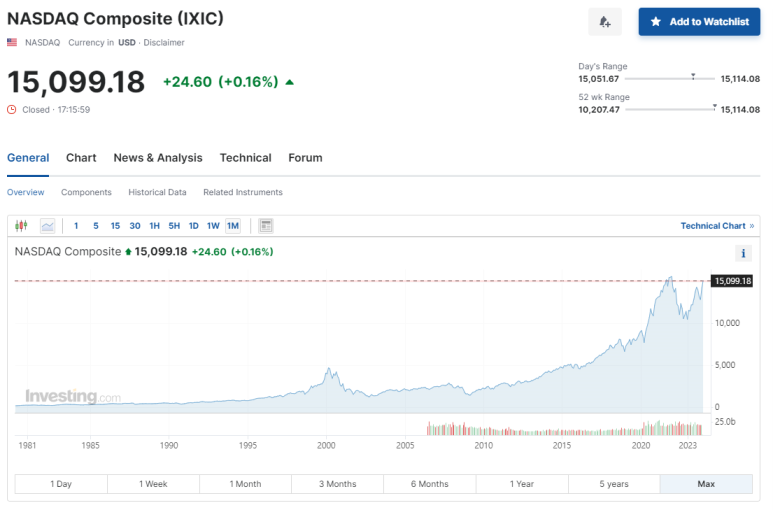The image size is (773, 510).
Task: Show 3 Months time range
Action: 338,484
